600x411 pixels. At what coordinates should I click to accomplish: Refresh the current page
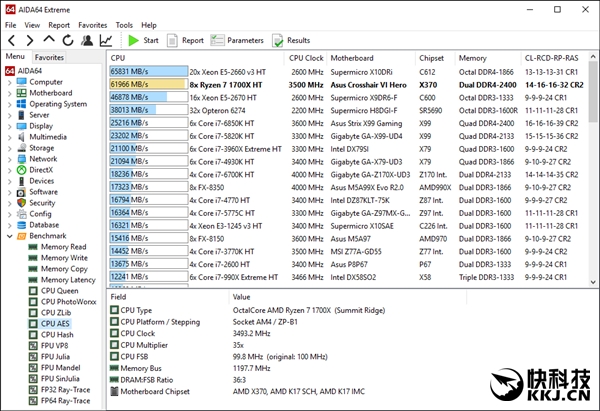coord(68,40)
